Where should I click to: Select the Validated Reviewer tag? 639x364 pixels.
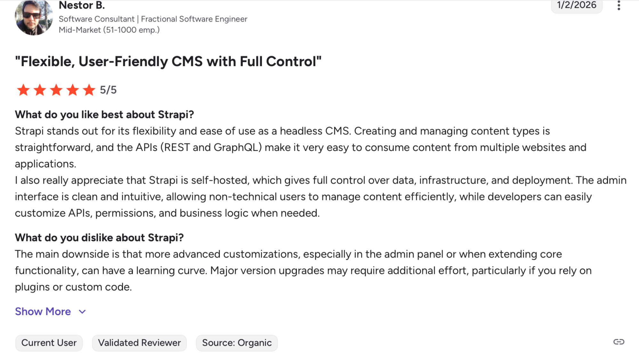tap(139, 343)
